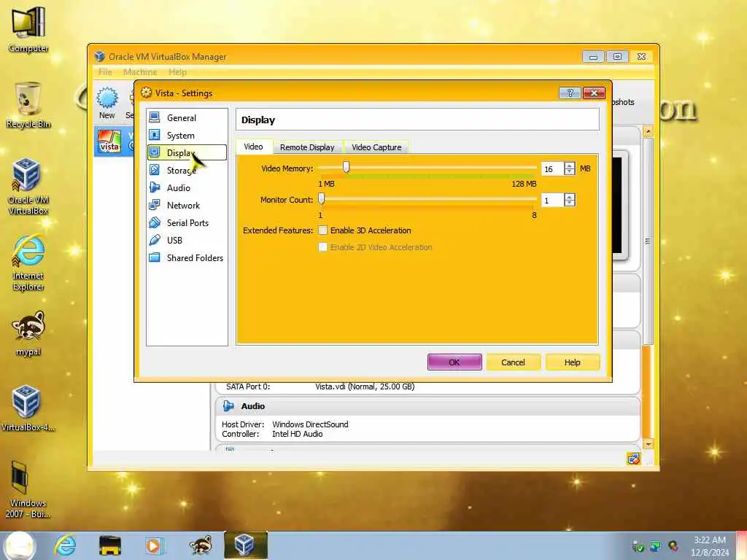Increase Video Memory with up arrow
747x560 pixels.
coord(570,166)
